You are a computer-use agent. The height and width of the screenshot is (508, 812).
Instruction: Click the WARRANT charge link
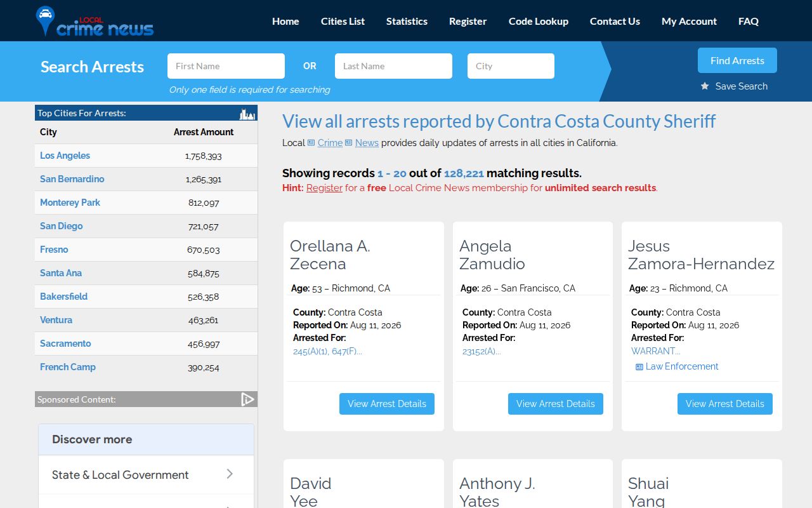pyautogui.click(x=655, y=351)
